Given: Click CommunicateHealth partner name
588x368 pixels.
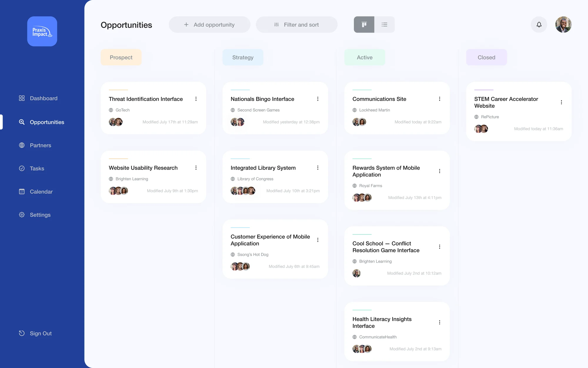Looking at the screenshot, I should 378,337.
